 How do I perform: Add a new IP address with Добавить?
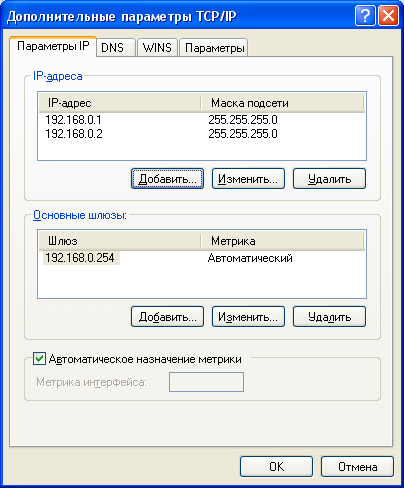167,179
